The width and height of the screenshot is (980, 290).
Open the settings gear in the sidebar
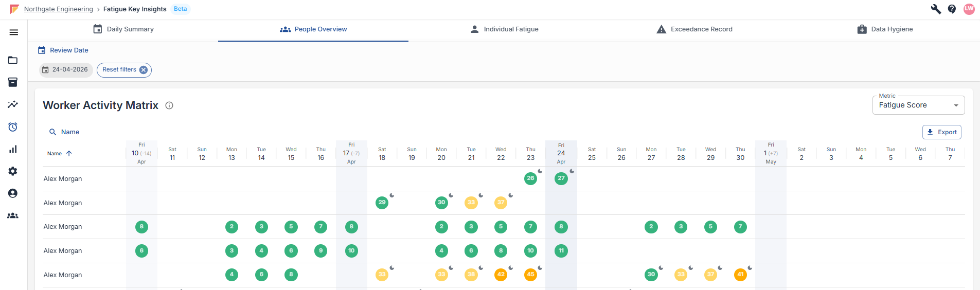tap(13, 171)
